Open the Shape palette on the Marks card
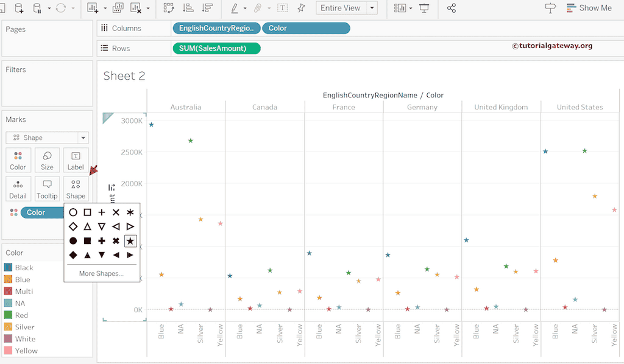 point(76,189)
